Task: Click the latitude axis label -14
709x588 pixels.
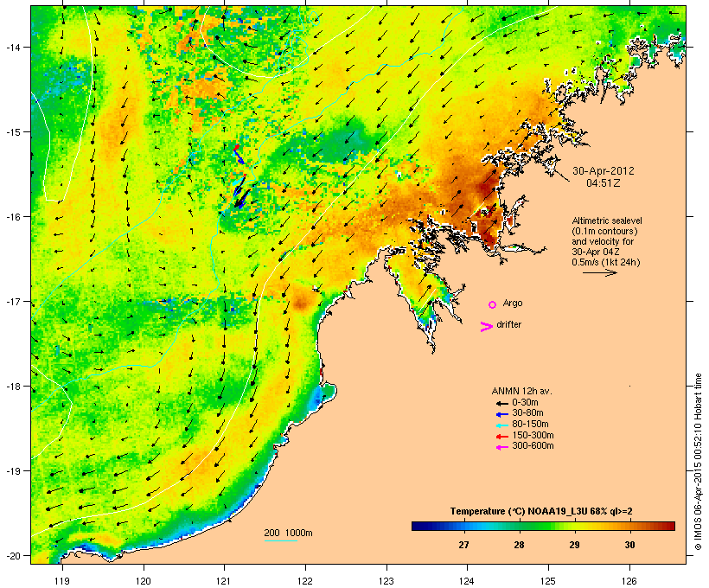Action: (13, 47)
